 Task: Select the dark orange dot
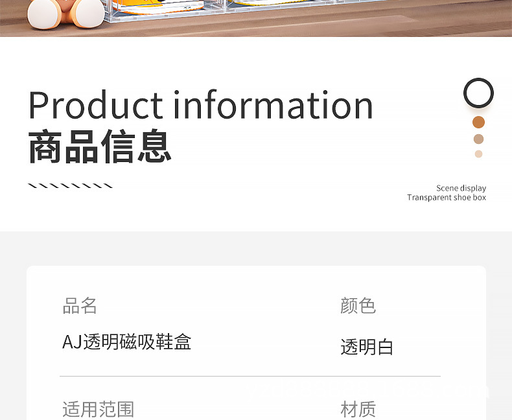point(478,122)
